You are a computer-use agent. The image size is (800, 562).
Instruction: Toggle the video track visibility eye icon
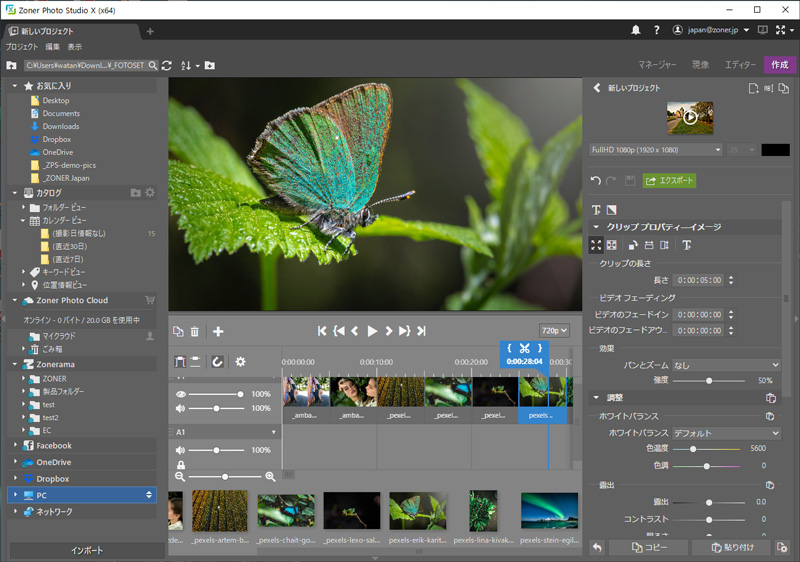coord(181,395)
